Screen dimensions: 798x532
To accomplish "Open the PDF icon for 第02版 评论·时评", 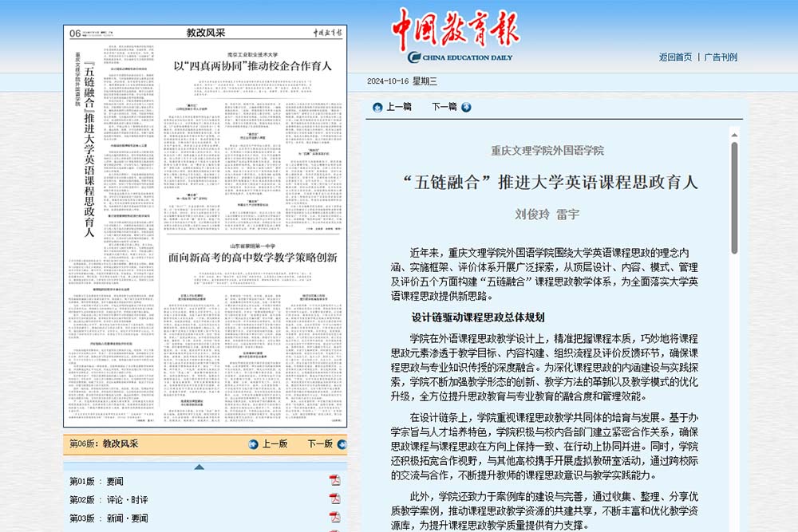I will point(335,499).
